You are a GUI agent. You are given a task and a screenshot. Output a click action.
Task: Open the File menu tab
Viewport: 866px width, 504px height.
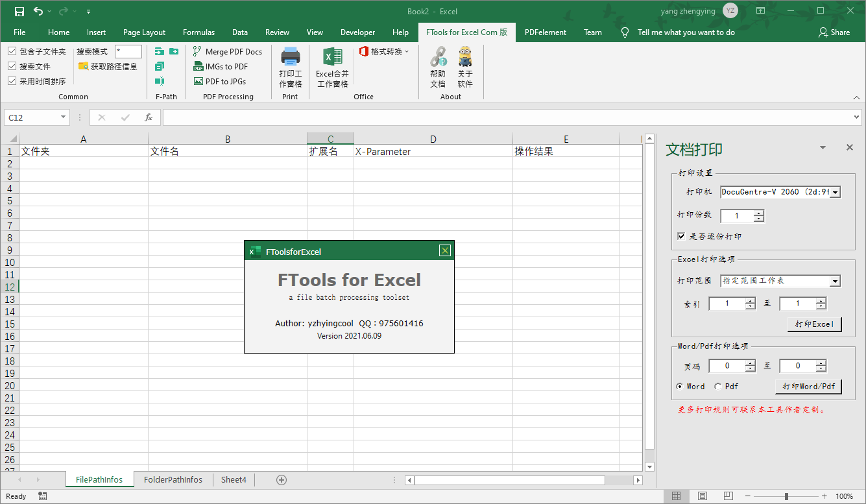pos(19,32)
